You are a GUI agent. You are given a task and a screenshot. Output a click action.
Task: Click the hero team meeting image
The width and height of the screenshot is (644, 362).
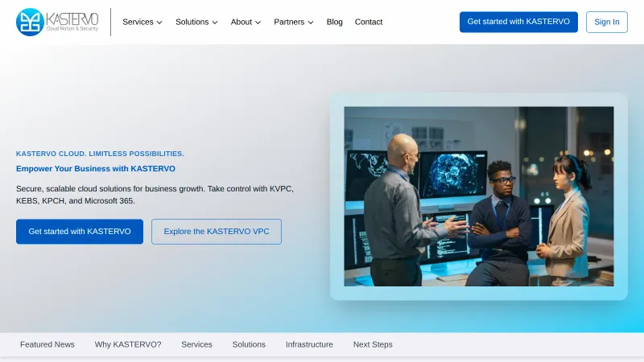(478, 196)
